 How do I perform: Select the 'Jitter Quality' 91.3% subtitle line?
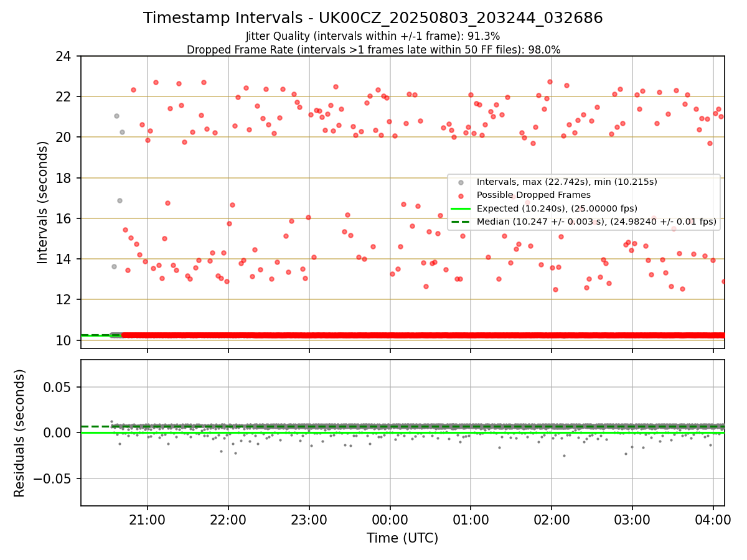point(373,36)
